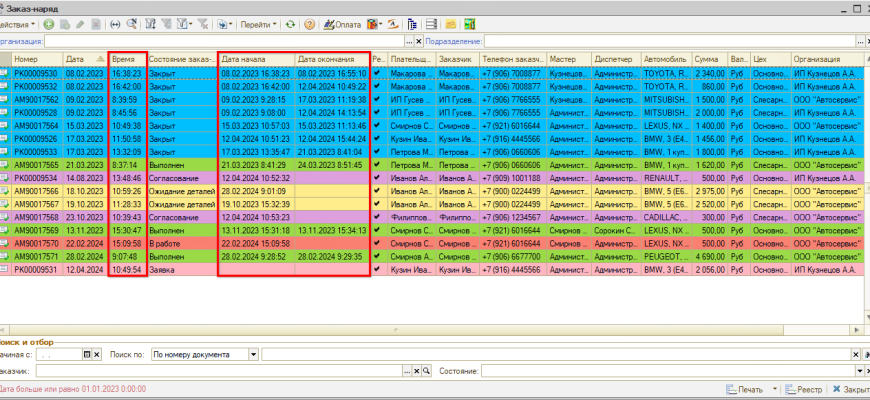Toggle the checkmark in the AM90017565 row

[377, 164]
